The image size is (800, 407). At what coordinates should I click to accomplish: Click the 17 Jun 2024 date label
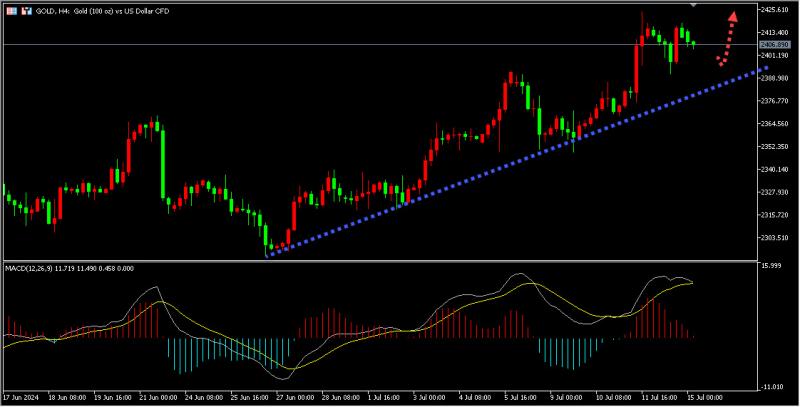click(22, 397)
